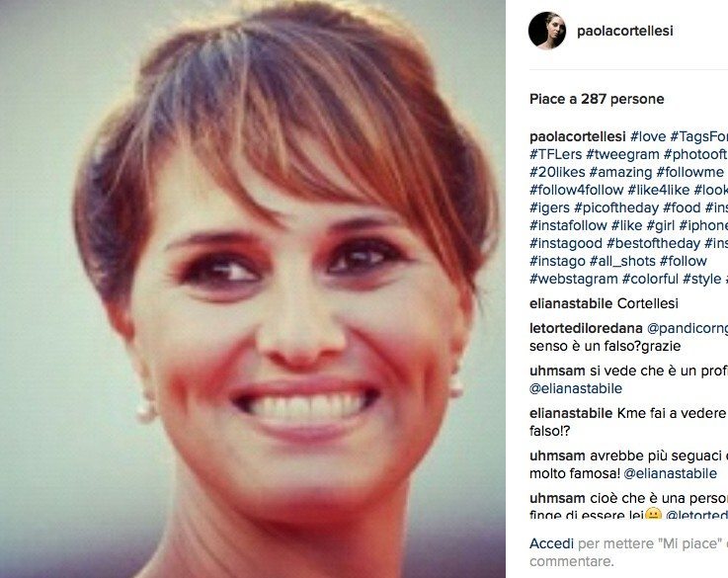This screenshot has width=728, height=578.
Task: Open the #picoftheday hashtag
Action: 616,207
